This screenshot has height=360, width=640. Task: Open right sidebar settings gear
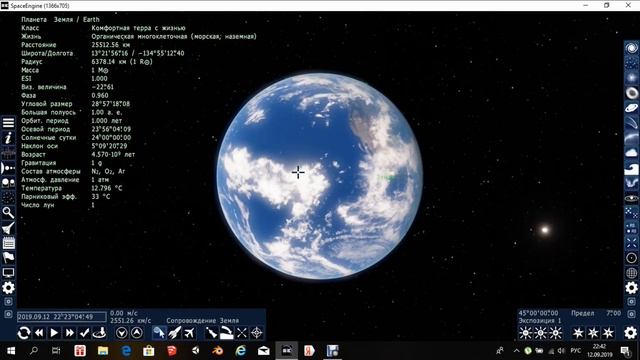click(x=631, y=288)
